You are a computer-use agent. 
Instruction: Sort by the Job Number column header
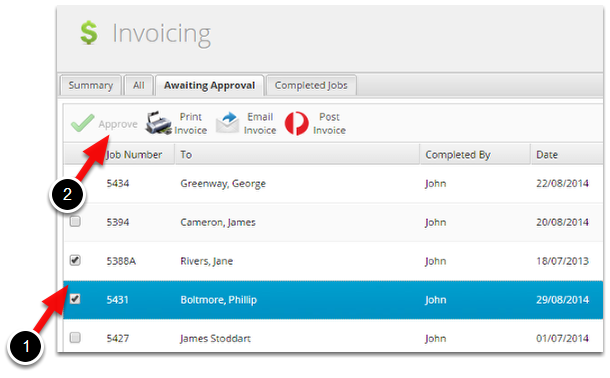point(134,155)
